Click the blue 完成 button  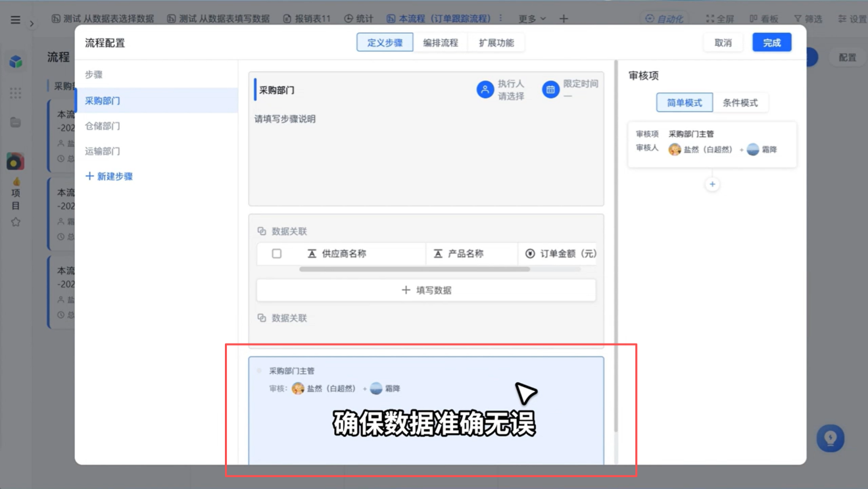click(x=772, y=43)
